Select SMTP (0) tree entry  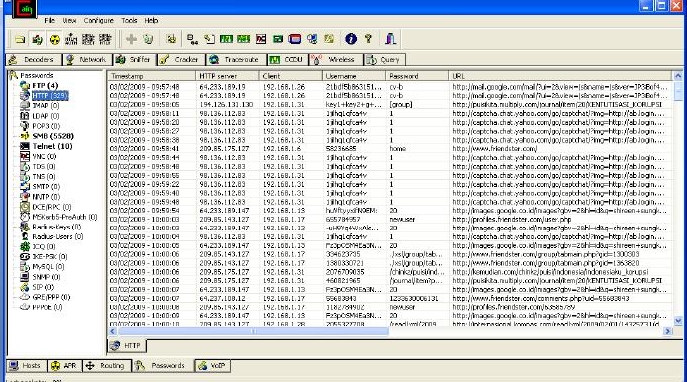point(46,187)
